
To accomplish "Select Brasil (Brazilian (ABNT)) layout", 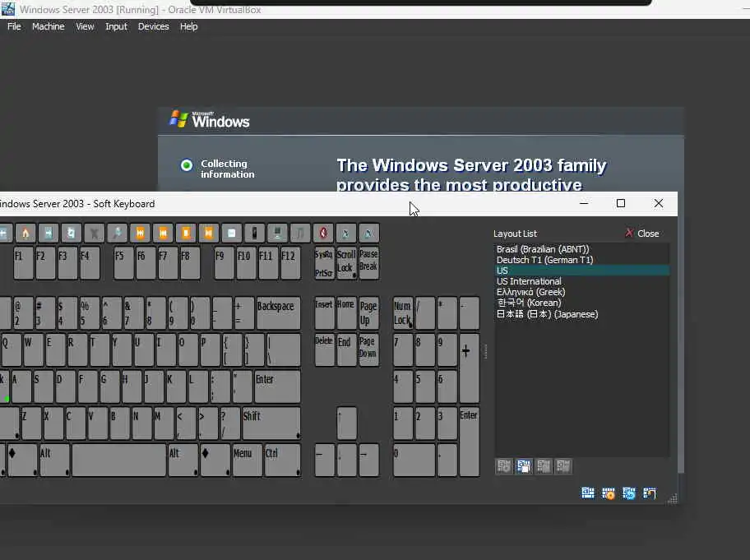I will tap(582, 248).
